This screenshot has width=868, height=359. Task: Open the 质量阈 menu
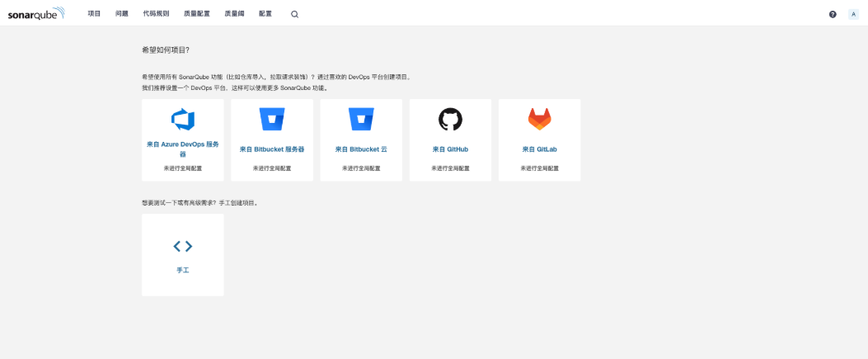[234, 14]
